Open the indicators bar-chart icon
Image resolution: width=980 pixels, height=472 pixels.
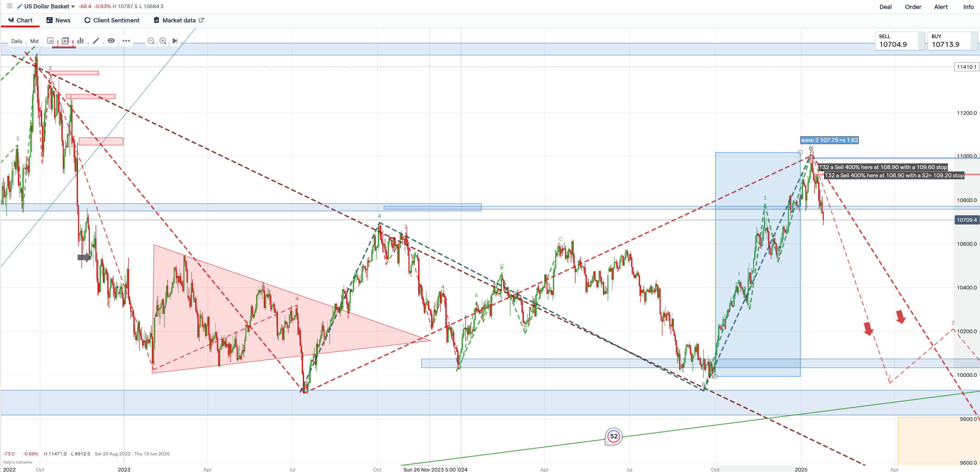click(x=80, y=41)
